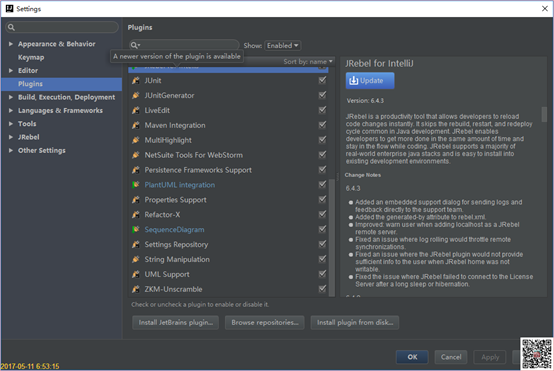
Task: Expand Languages & Frameworks arrow
Action: (x=11, y=110)
